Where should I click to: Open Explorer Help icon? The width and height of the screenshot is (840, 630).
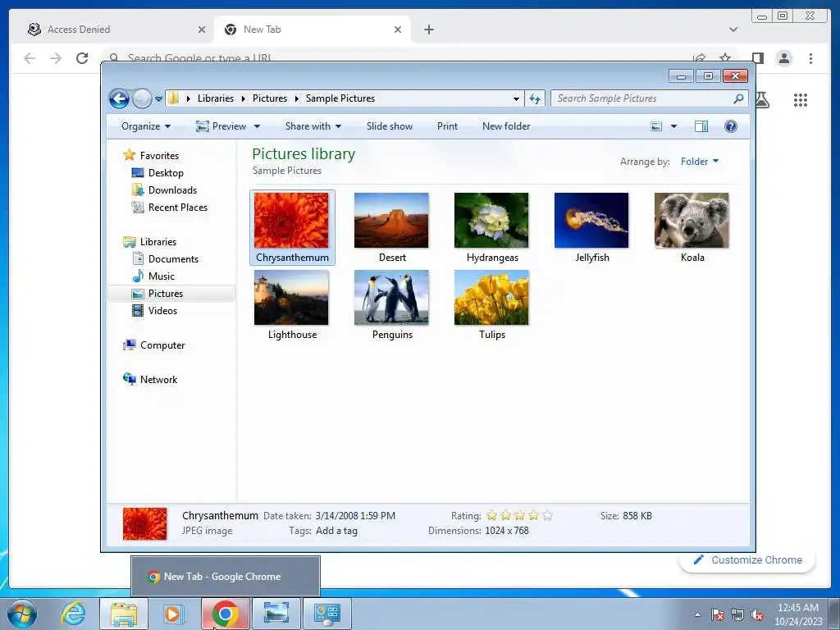pos(731,126)
